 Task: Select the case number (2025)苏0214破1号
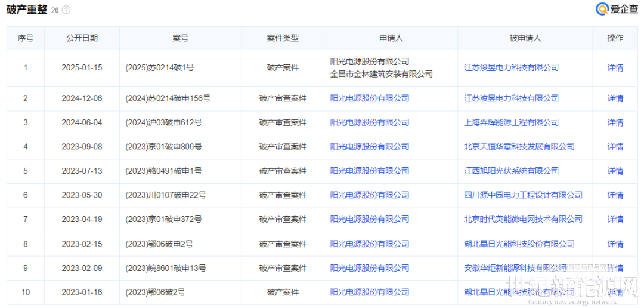(159, 68)
